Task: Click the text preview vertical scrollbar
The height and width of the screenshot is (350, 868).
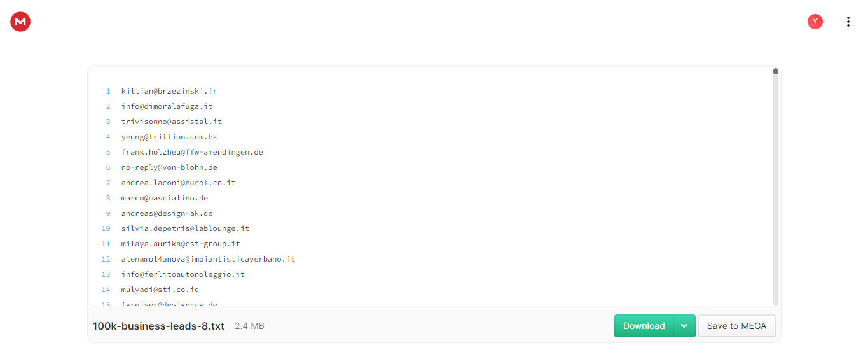Action: [x=776, y=187]
